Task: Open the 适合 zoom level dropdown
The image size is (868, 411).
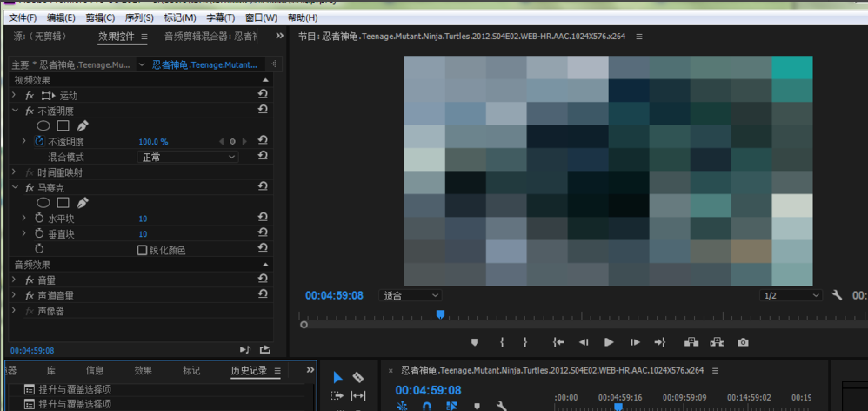Action: coord(411,295)
